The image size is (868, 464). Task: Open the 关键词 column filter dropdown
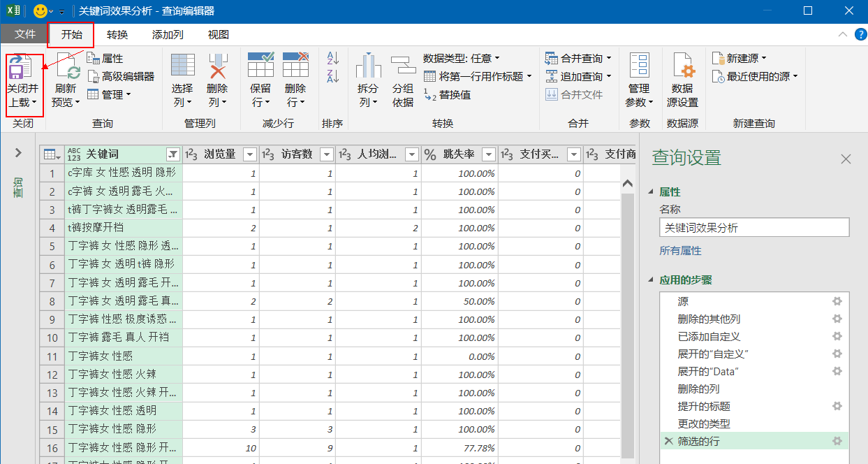click(x=172, y=154)
